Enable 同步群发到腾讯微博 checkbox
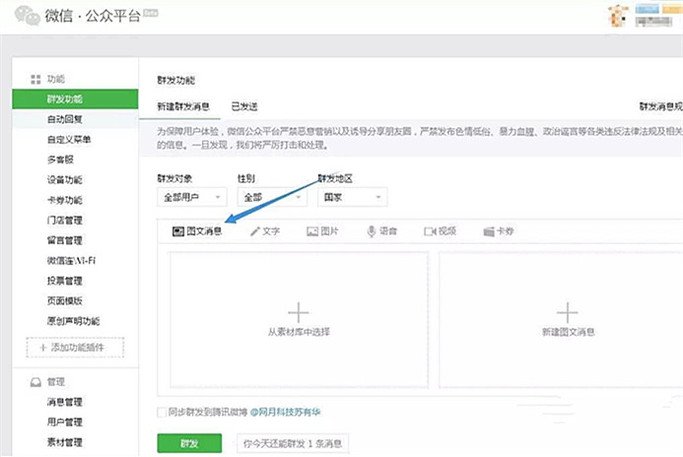 click(162, 412)
